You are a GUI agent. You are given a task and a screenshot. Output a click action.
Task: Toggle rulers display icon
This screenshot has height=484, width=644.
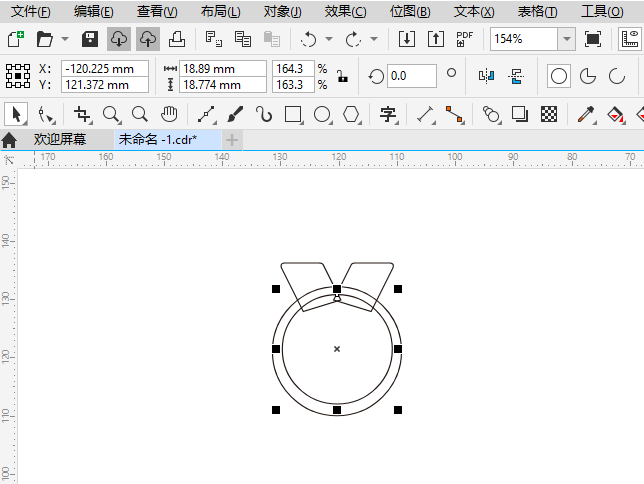click(x=630, y=39)
